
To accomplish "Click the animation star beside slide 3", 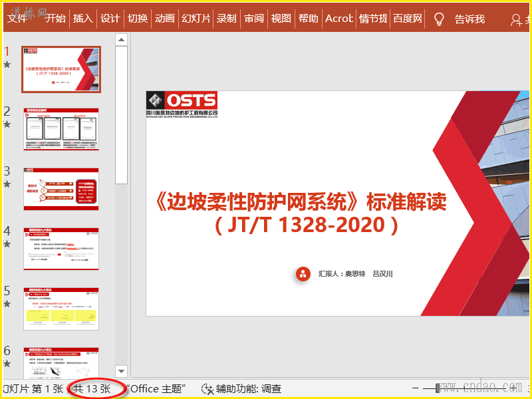I will (x=7, y=184).
